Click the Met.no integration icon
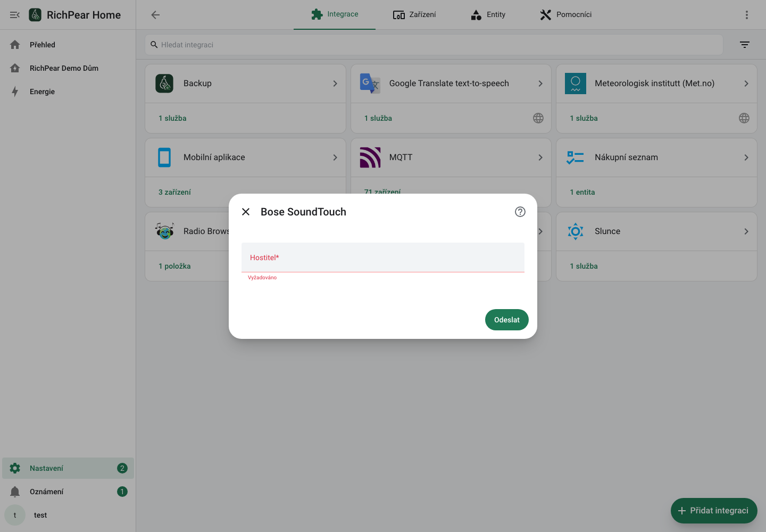 coord(576,84)
